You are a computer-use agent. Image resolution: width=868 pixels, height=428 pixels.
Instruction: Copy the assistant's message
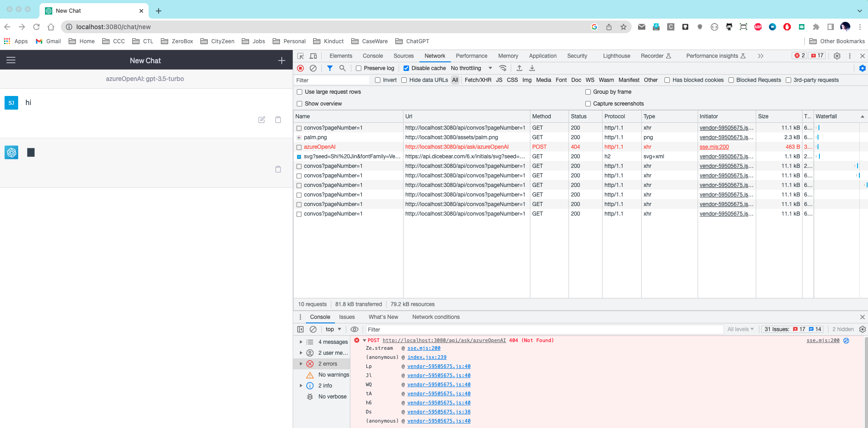pos(278,169)
